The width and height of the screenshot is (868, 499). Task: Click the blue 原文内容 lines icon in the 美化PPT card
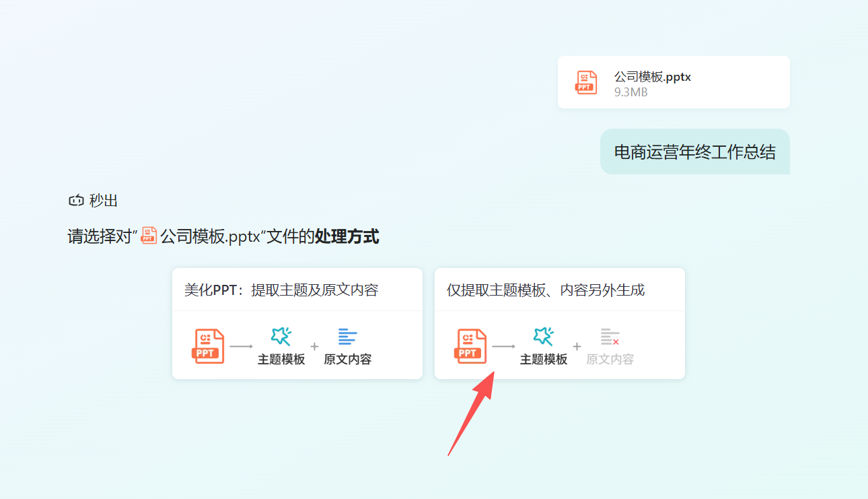pyautogui.click(x=347, y=336)
